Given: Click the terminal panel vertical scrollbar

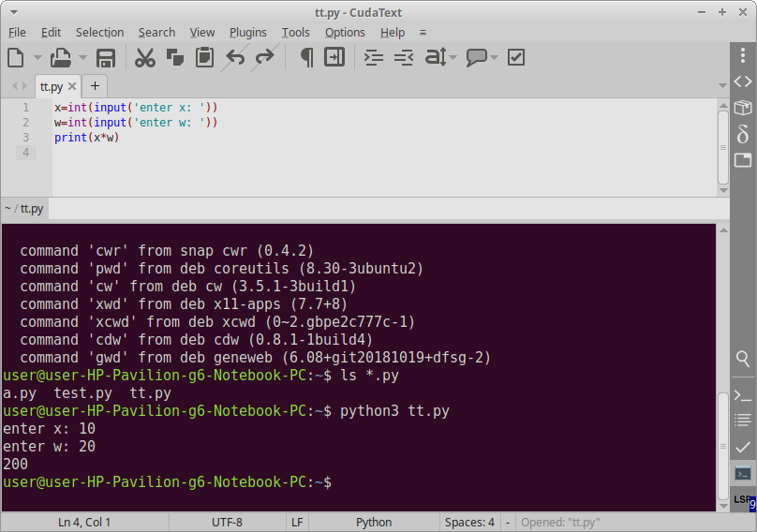Looking at the screenshot, I should click(x=722, y=440).
